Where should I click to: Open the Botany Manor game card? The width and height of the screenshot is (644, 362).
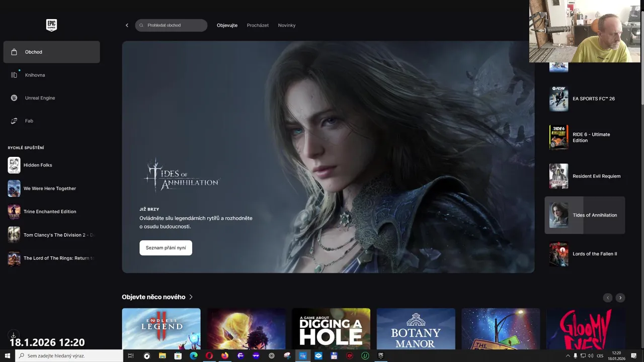416,329
